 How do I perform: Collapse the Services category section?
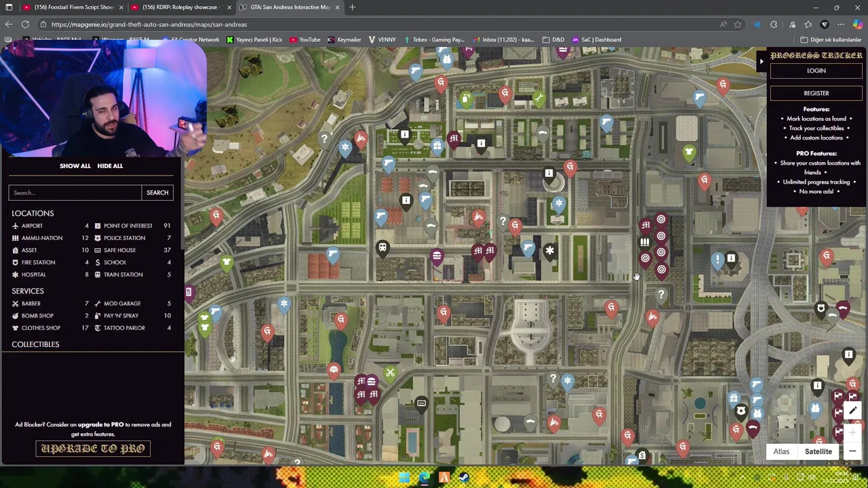click(28, 291)
